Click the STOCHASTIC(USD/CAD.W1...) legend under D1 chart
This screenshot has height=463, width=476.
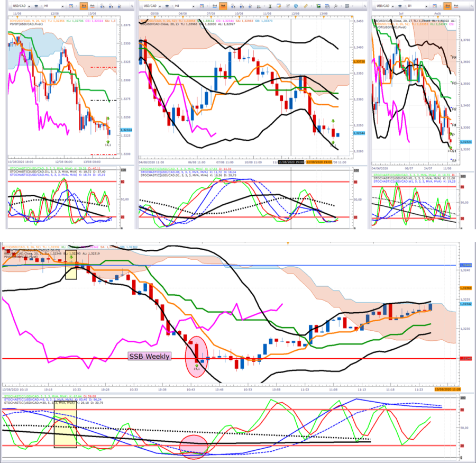414,181
